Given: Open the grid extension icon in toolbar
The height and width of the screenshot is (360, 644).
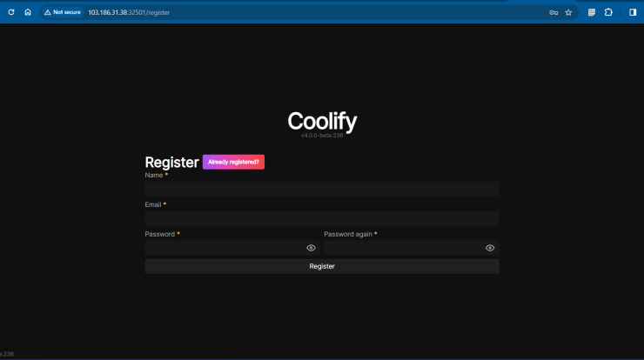Looking at the screenshot, I should 592,12.
